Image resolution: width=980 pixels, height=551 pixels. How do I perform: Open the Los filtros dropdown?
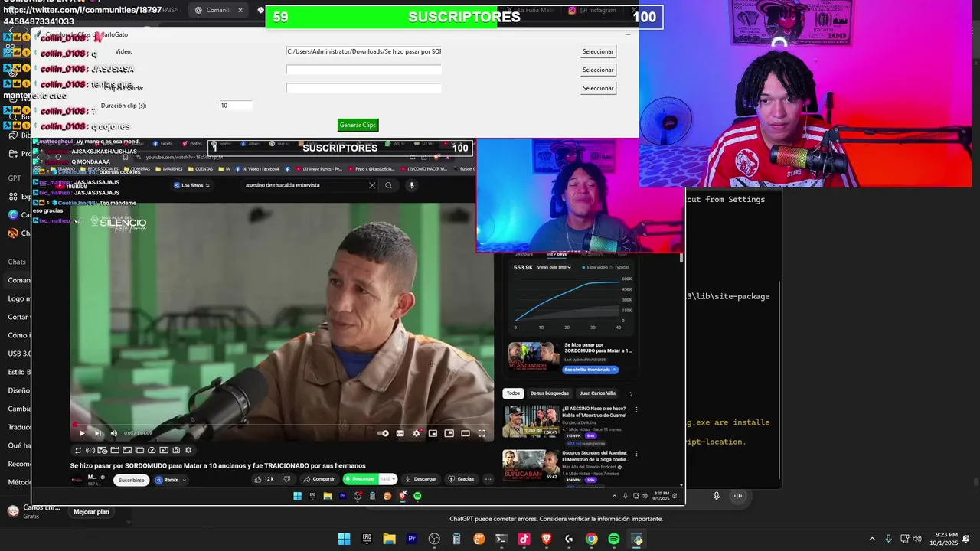(x=191, y=185)
